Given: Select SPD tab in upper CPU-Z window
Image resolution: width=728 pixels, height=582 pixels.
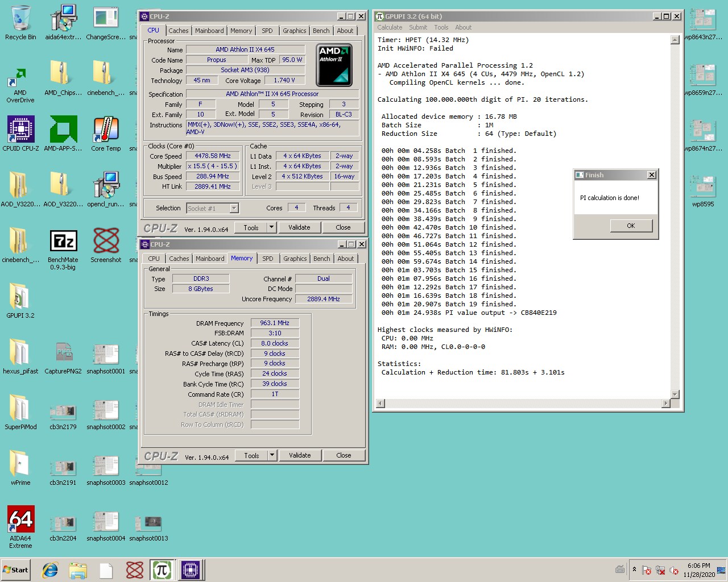Looking at the screenshot, I should [267, 31].
